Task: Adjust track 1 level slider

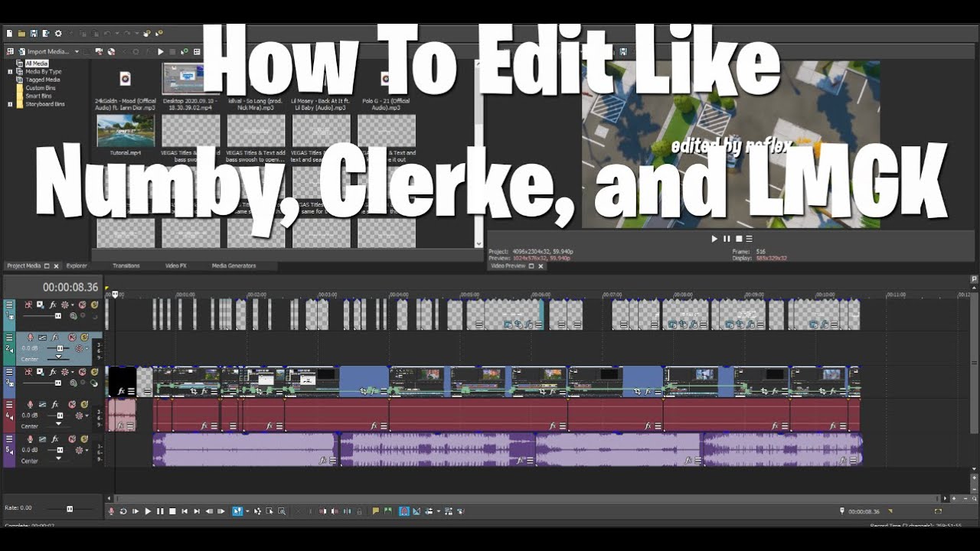Action: [58, 315]
